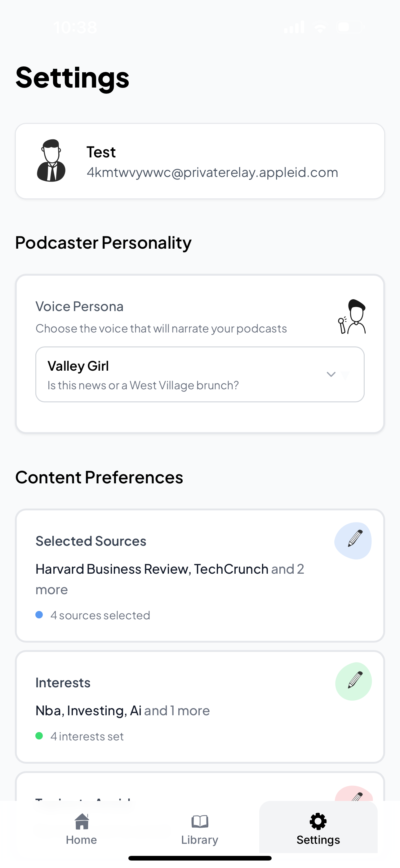
Task: Click the chevron in the voice selector
Action: click(331, 374)
